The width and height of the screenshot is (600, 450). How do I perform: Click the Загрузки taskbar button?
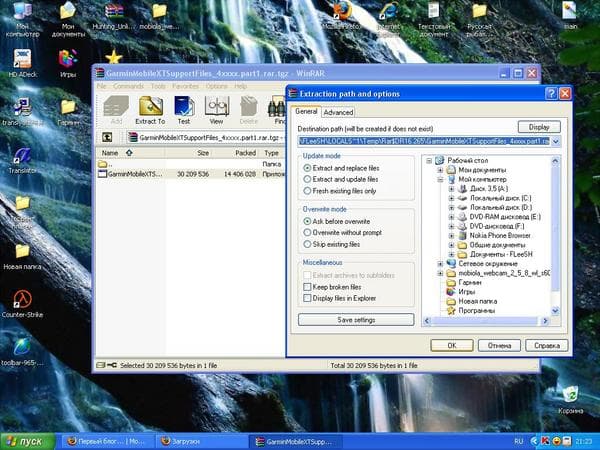point(202,442)
